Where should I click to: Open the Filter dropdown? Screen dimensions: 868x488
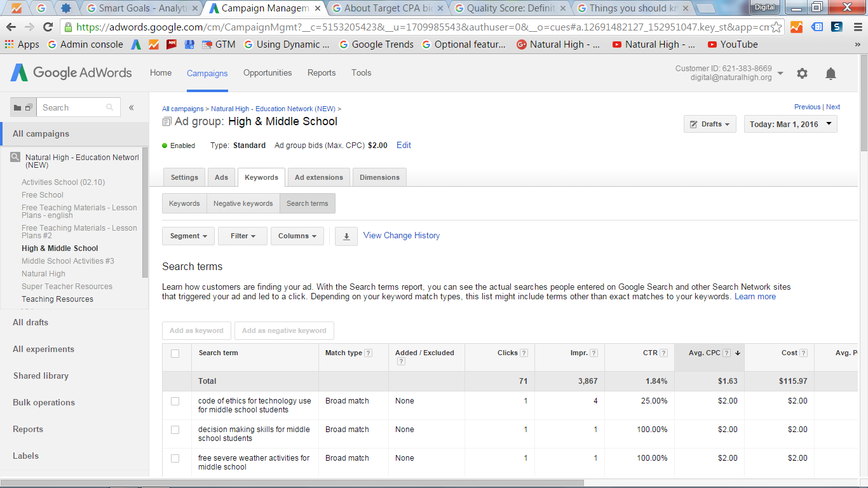pyautogui.click(x=243, y=236)
